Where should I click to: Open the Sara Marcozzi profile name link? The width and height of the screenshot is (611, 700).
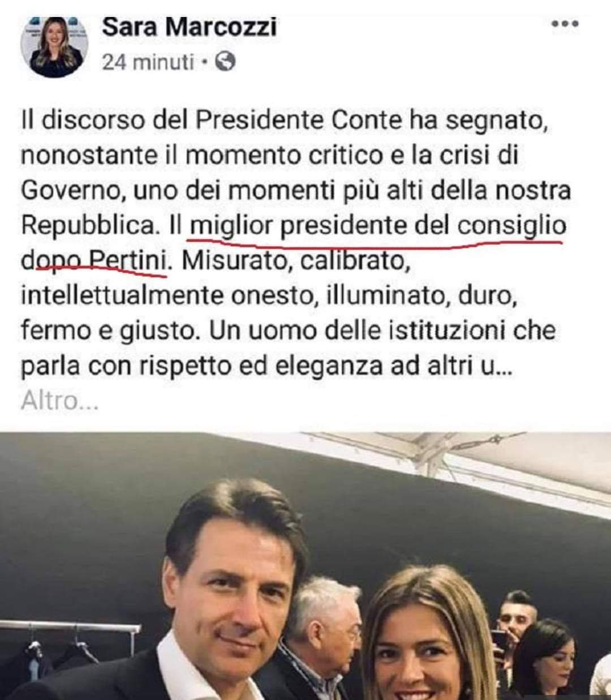click(189, 27)
